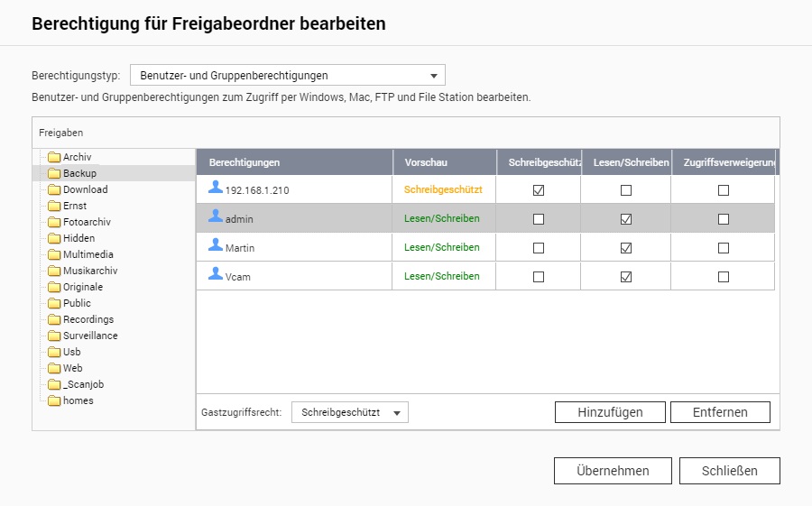Click the Backup folder icon

tap(54, 173)
